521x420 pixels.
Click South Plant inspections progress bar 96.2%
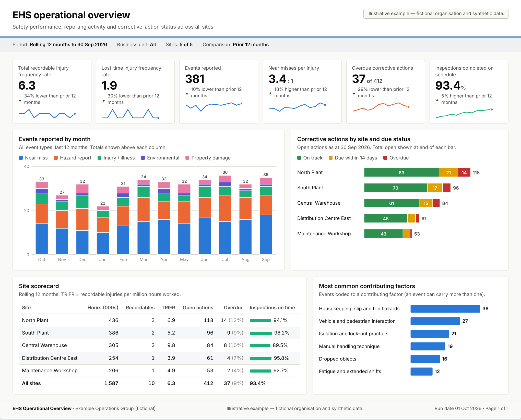click(x=261, y=333)
